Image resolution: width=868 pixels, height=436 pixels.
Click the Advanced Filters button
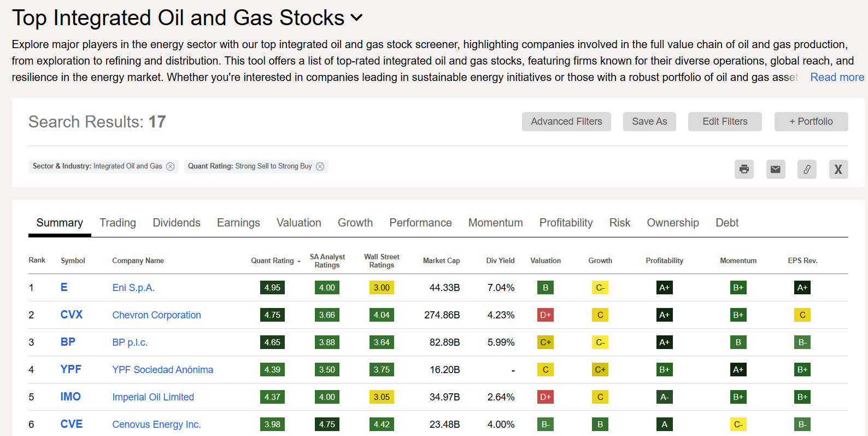click(566, 121)
